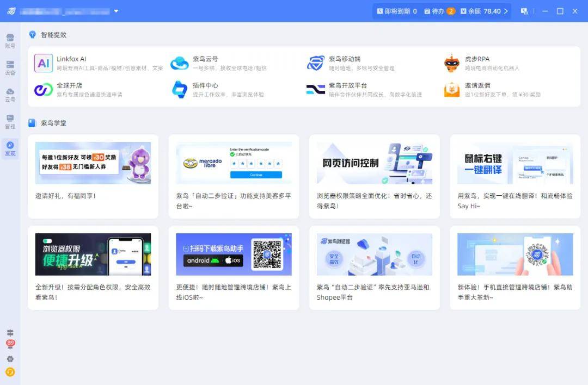588x385 pixels.
Task: Open notifications with 89 badge
Action: coord(10,344)
